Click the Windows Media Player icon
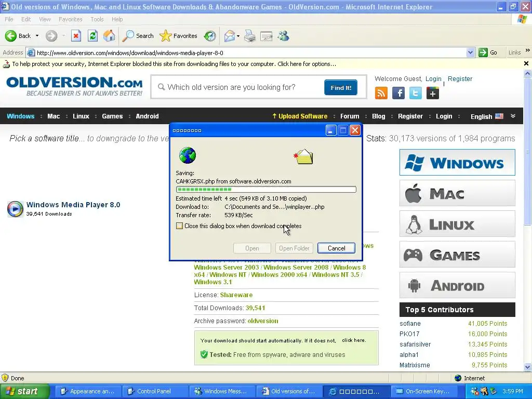The width and height of the screenshot is (532, 399). point(15,209)
